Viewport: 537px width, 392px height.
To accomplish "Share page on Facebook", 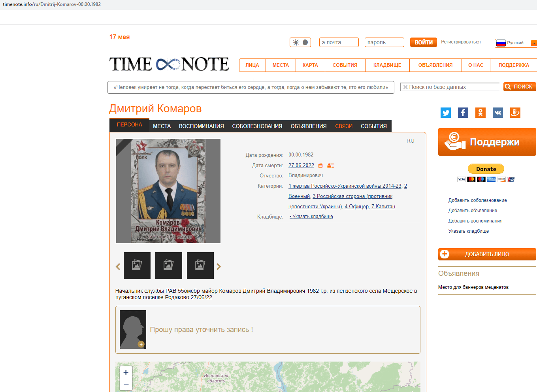I will pos(463,113).
